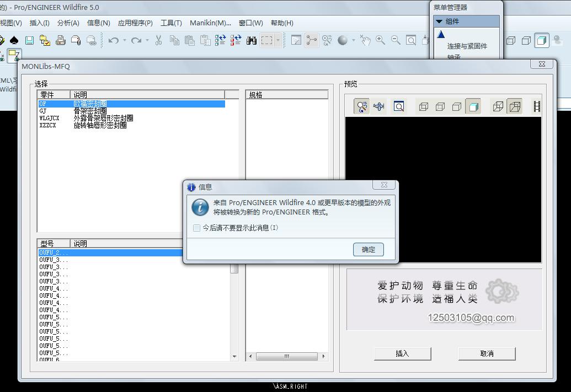Click the Redo arrow icon
571x392 pixels.
(x=136, y=40)
